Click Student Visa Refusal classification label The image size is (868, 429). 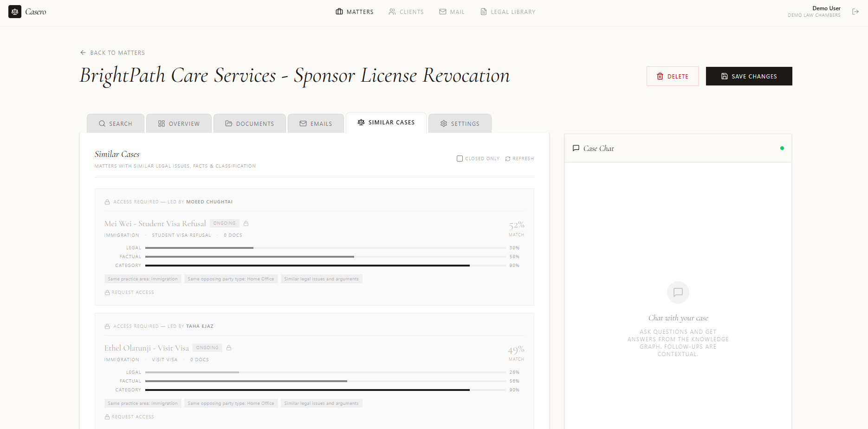pyautogui.click(x=181, y=235)
